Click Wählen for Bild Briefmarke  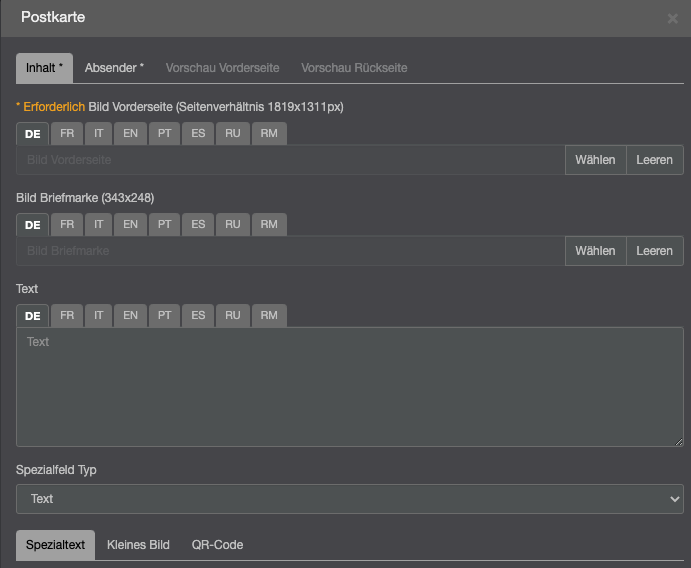tap(595, 251)
